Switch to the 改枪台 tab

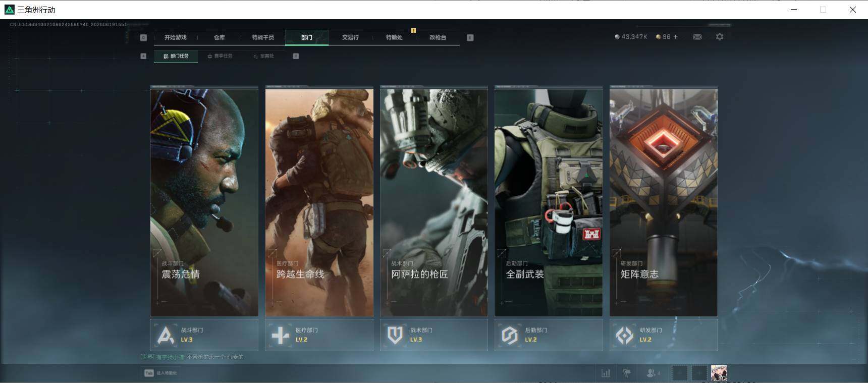click(438, 37)
